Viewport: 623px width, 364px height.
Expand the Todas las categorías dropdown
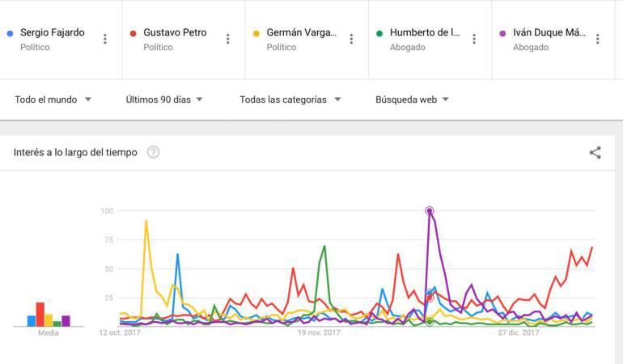point(290,99)
